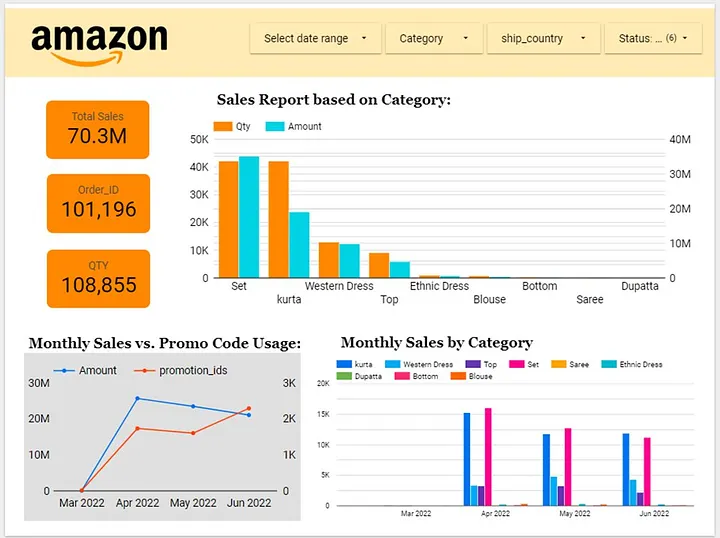The image size is (720, 538).
Task: Select the Order_ID scorecard
Action: pos(98,203)
